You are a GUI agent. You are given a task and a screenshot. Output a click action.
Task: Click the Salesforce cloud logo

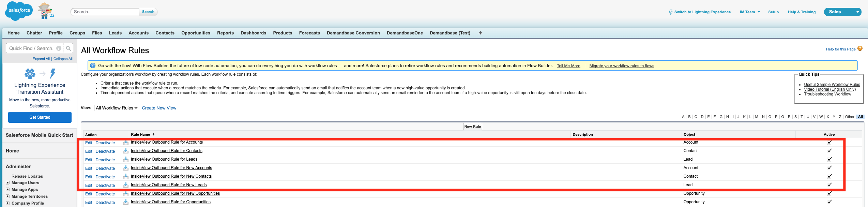pyautogui.click(x=19, y=11)
